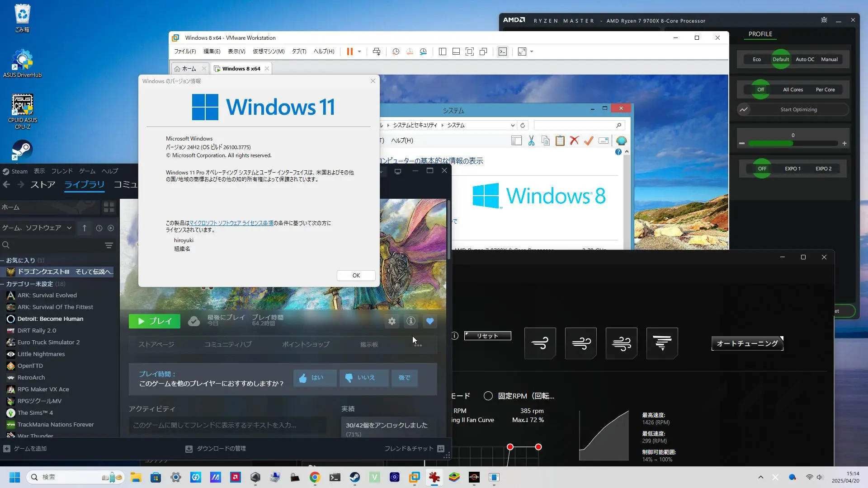The height and width of the screenshot is (488, 868).
Task: Collapse Steam uncategorized games category
Action: pyautogui.click(x=3, y=284)
